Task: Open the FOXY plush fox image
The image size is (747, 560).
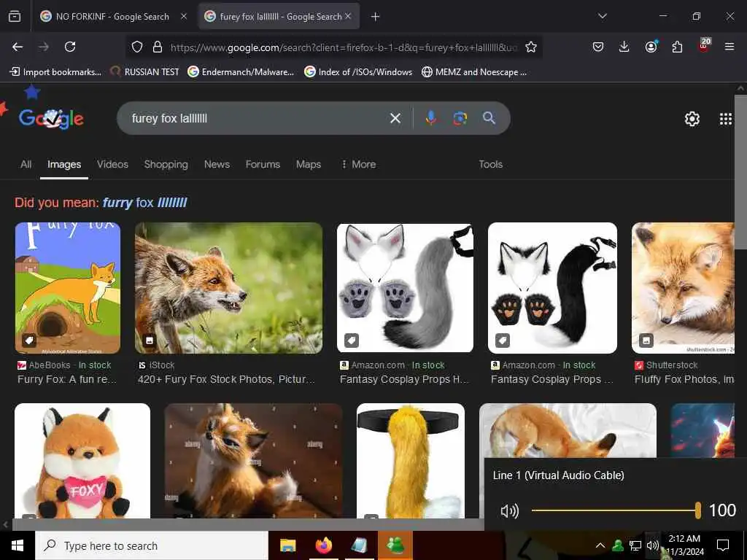Action: tap(82, 461)
